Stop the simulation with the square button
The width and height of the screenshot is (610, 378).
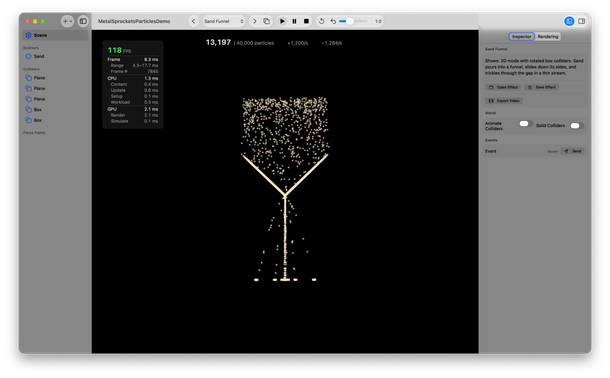click(x=307, y=21)
